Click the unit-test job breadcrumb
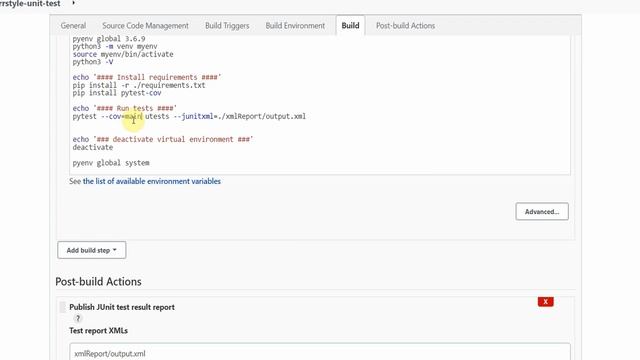 (x=30, y=3)
